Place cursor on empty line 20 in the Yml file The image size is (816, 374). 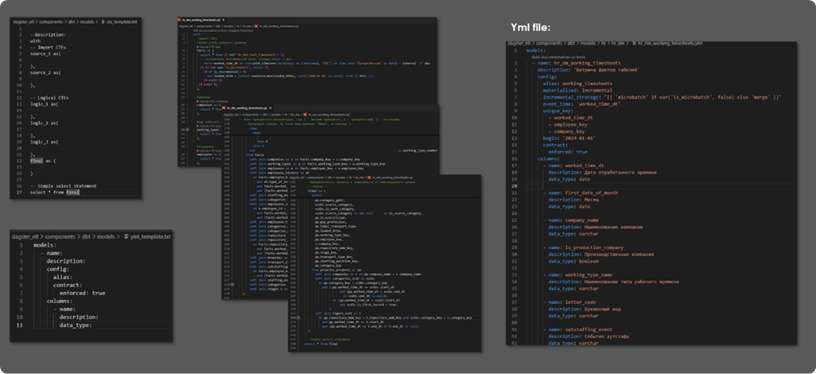[661, 186]
